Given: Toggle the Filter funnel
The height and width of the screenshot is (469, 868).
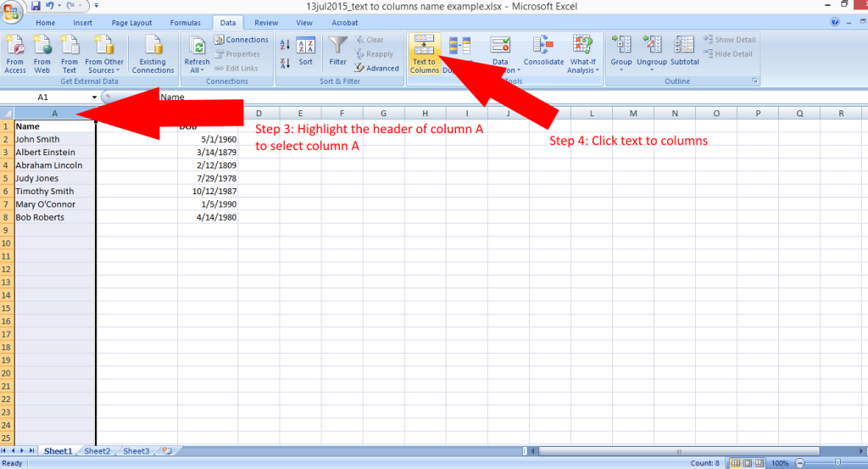Looking at the screenshot, I should [337, 51].
